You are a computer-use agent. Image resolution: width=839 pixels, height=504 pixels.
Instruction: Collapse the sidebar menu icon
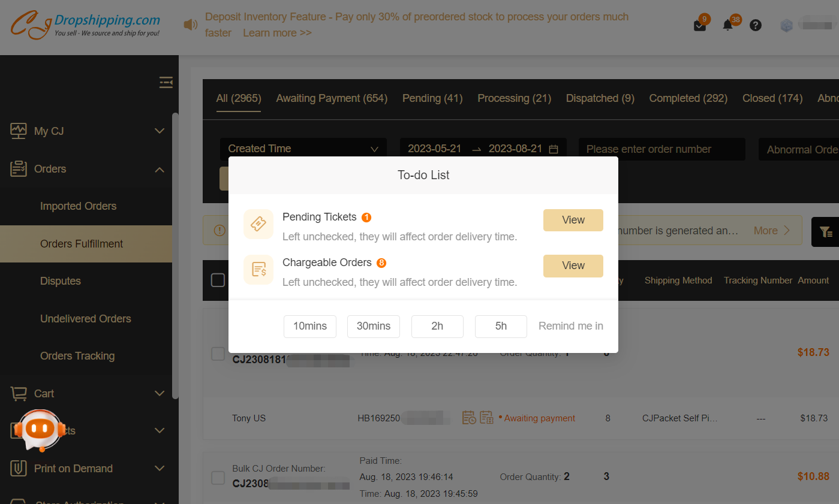[166, 83]
